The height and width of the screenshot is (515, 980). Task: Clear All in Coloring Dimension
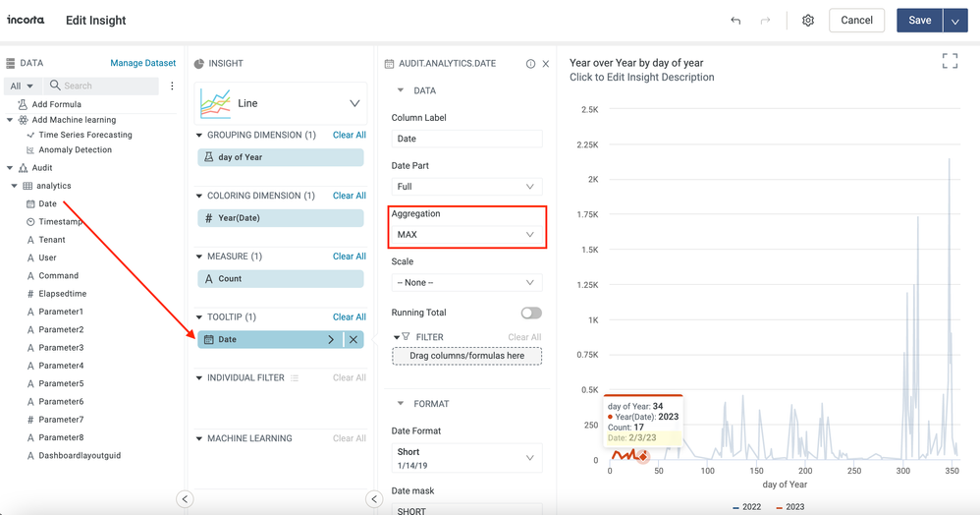pyautogui.click(x=350, y=196)
